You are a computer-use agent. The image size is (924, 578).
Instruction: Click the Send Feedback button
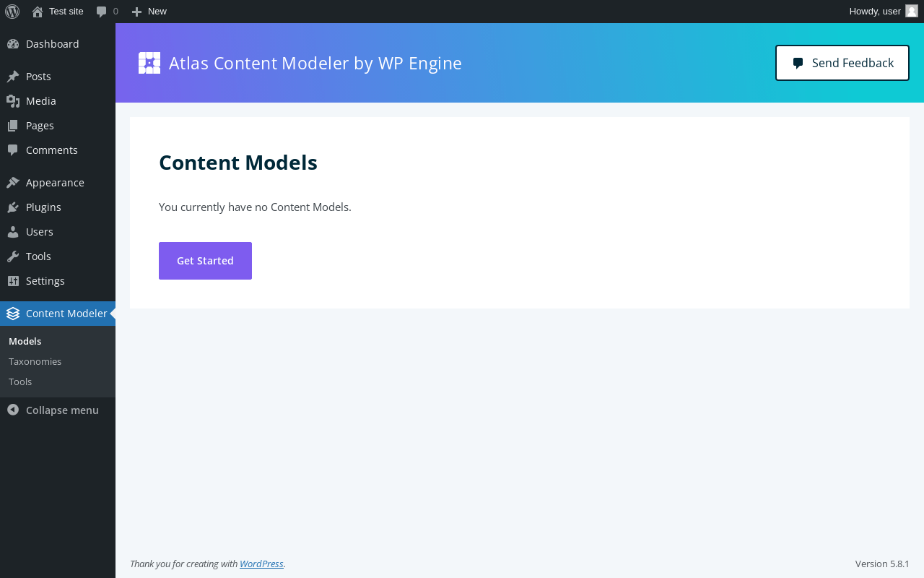[x=842, y=63]
